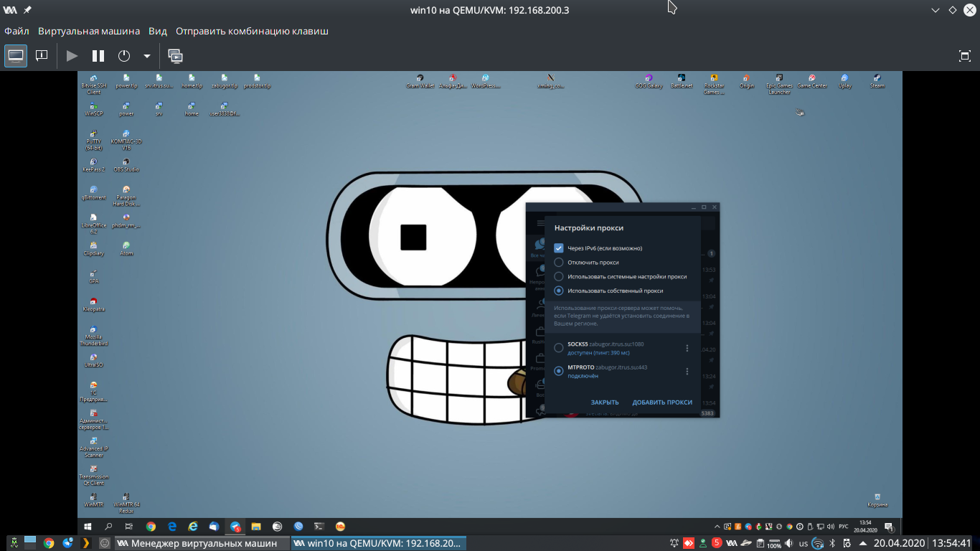The width and height of the screenshot is (980, 551).
Task: Expand host system tray hidden icons
Action: (x=862, y=543)
